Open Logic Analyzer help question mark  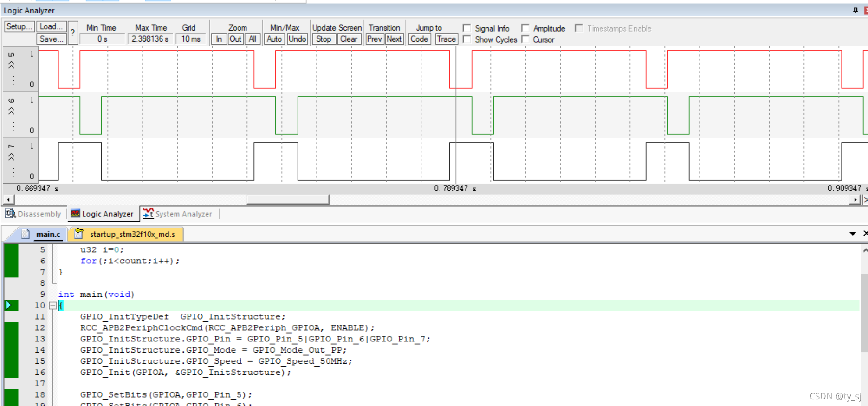pyautogui.click(x=73, y=33)
